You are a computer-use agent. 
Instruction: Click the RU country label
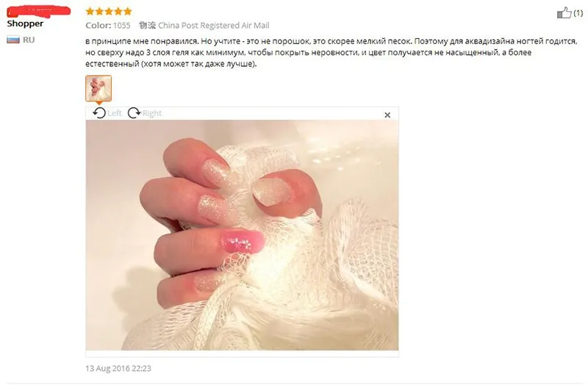(29, 40)
